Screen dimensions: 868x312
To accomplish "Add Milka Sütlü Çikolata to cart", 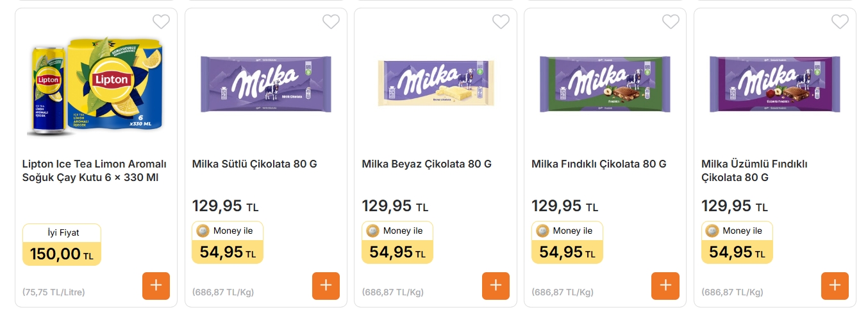I will click(x=326, y=286).
